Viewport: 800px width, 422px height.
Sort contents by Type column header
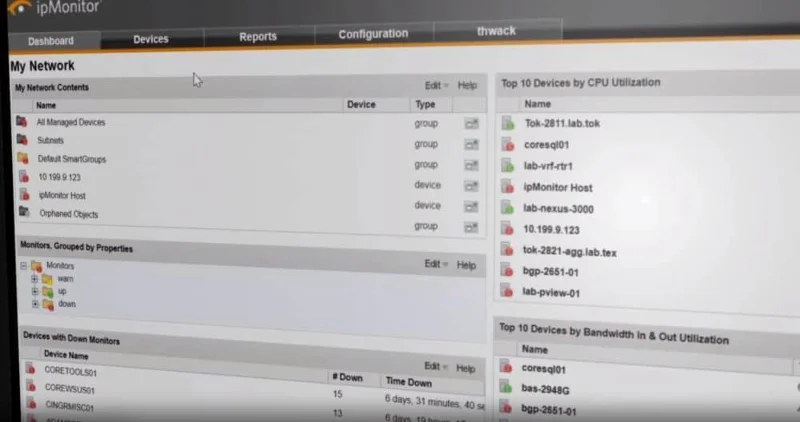tap(425, 105)
